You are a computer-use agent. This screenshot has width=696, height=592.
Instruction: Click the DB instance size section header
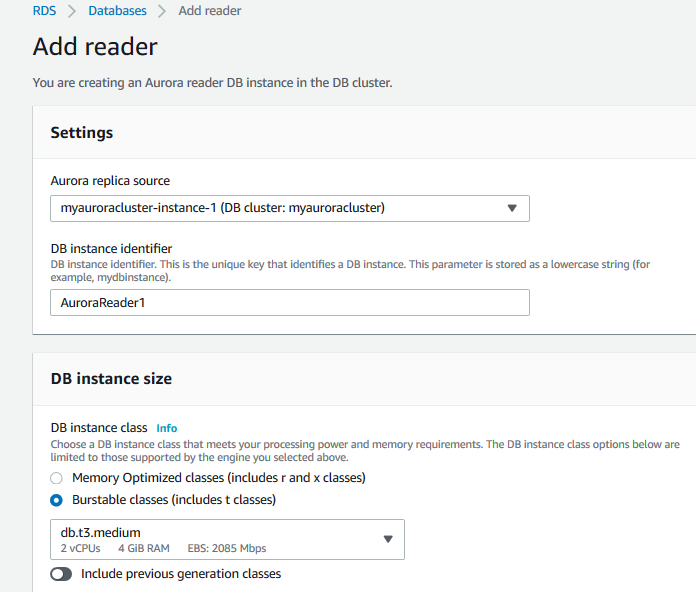click(x=111, y=379)
